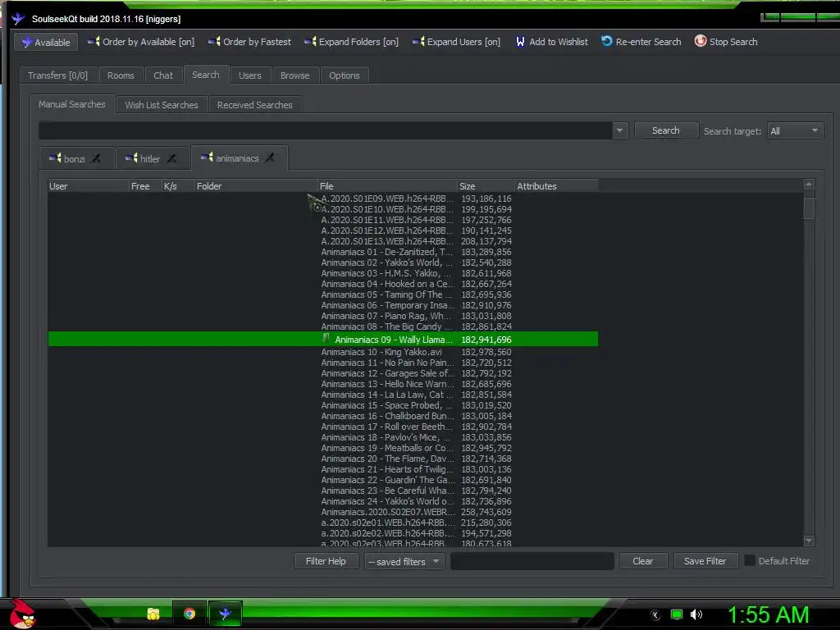Click the results scrollbar thumb
840x630 pixels.
[x=809, y=208]
